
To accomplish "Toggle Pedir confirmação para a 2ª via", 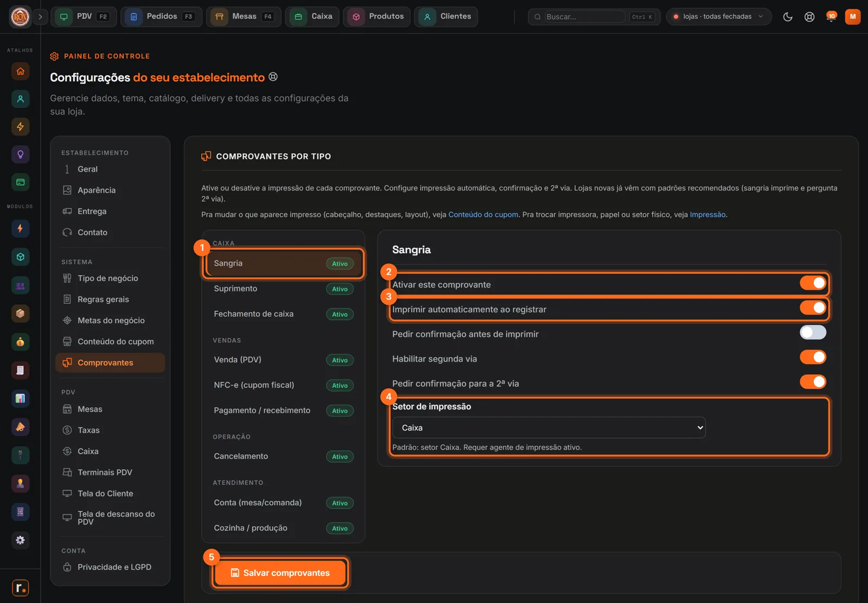I will coord(813,382).
